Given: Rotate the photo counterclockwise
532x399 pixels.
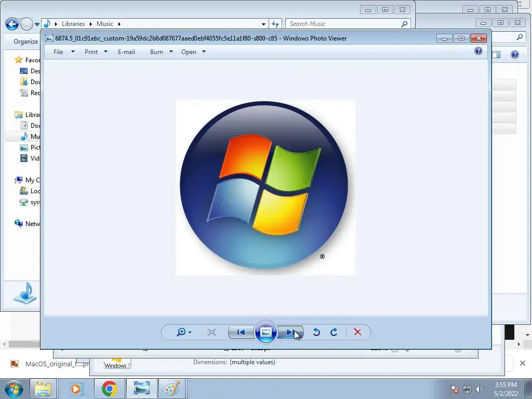Looking at the screenshot, I should 316,332.
